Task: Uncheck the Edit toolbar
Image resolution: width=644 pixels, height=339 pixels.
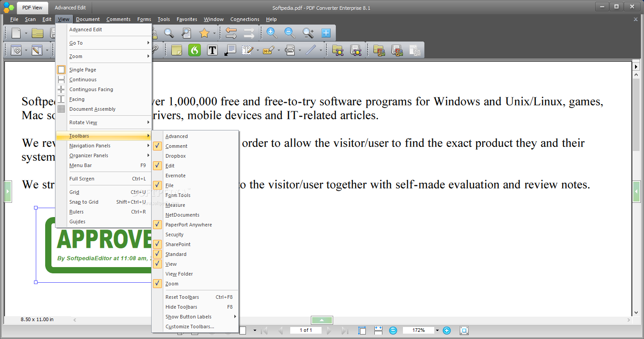Action: (195, 166)
